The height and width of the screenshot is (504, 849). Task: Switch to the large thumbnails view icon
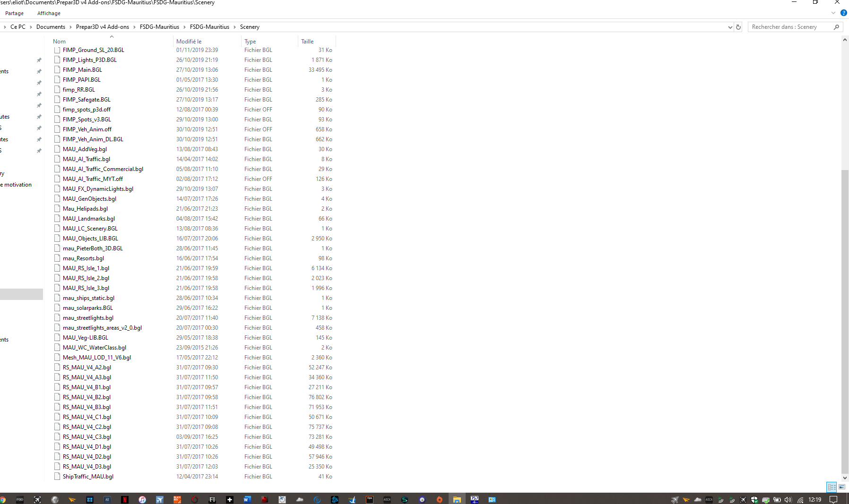coord(842,487)
